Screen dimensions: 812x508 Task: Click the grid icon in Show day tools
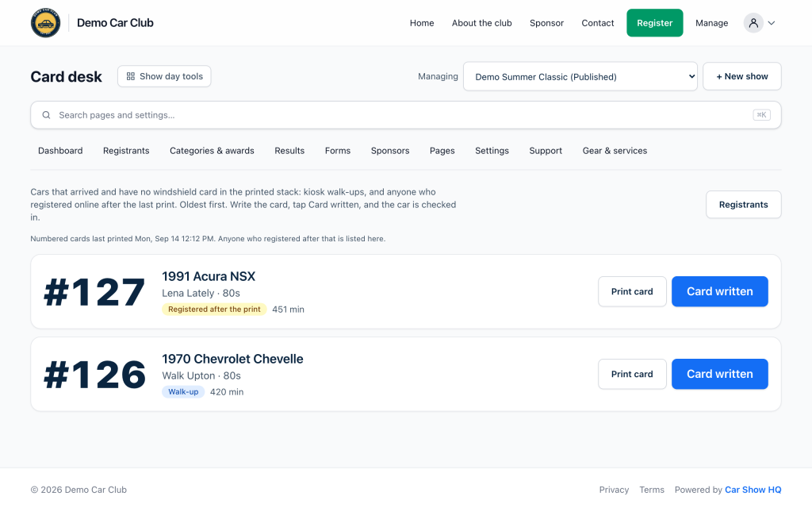click(131, 76)
